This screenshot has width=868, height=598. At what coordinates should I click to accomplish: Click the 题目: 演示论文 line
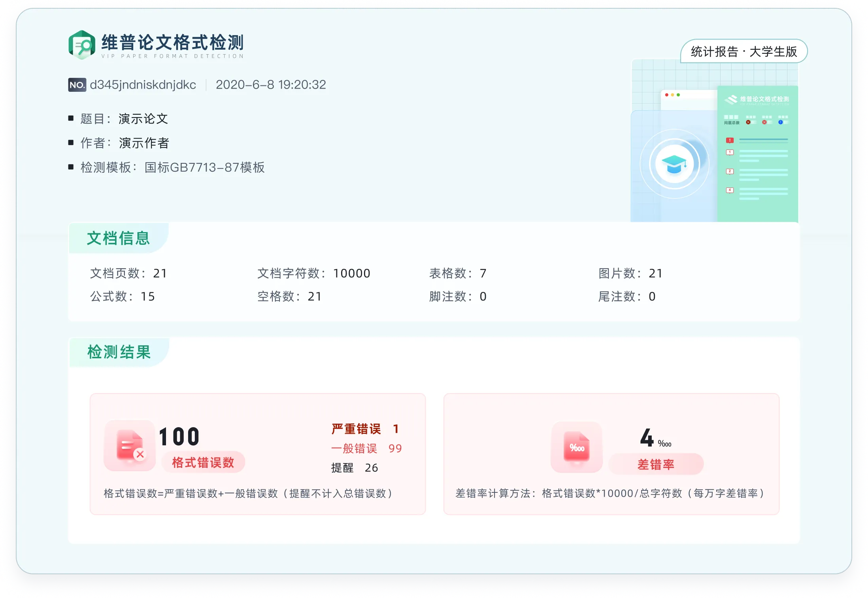118,119
